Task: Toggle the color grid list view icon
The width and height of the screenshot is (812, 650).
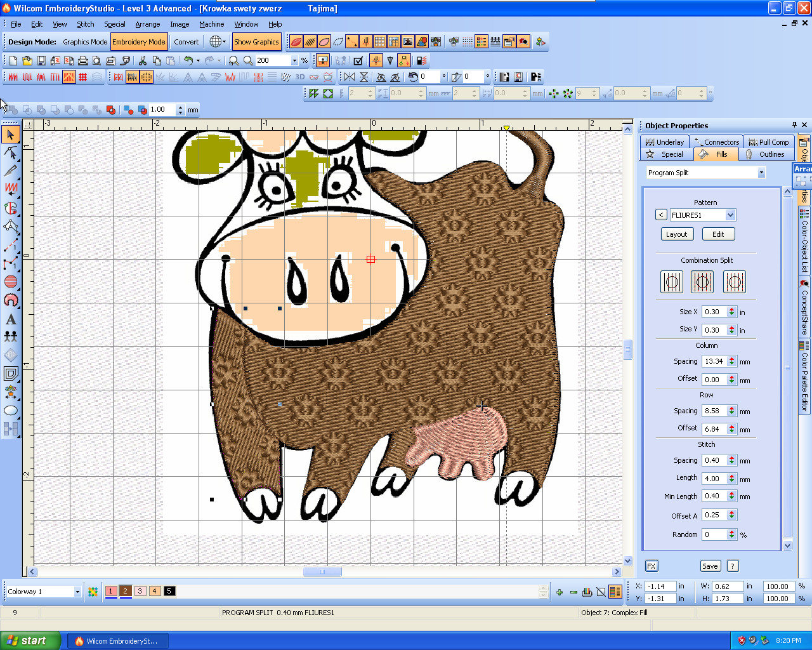Action: click(481, 42)
